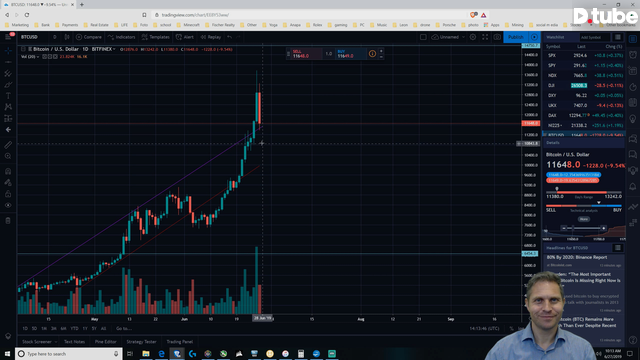Viewport: 640px width, 360px height.
Task: Open chart settings gear icon
Action: pos(473,37)
